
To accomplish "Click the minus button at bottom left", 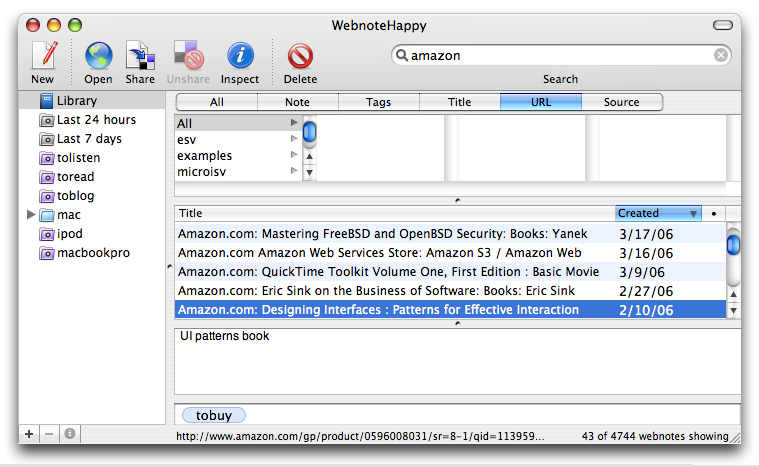I will pyautogui.click(x=48, y=434).
